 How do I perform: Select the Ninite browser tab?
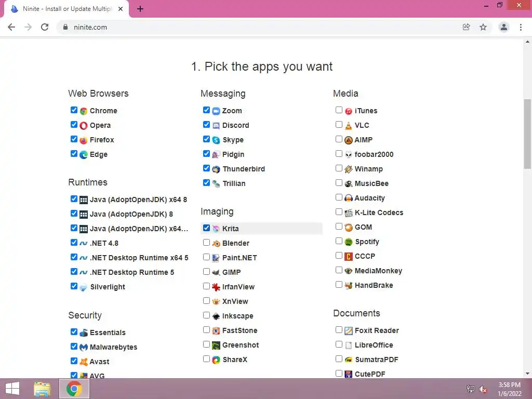[x=66, y=9]
